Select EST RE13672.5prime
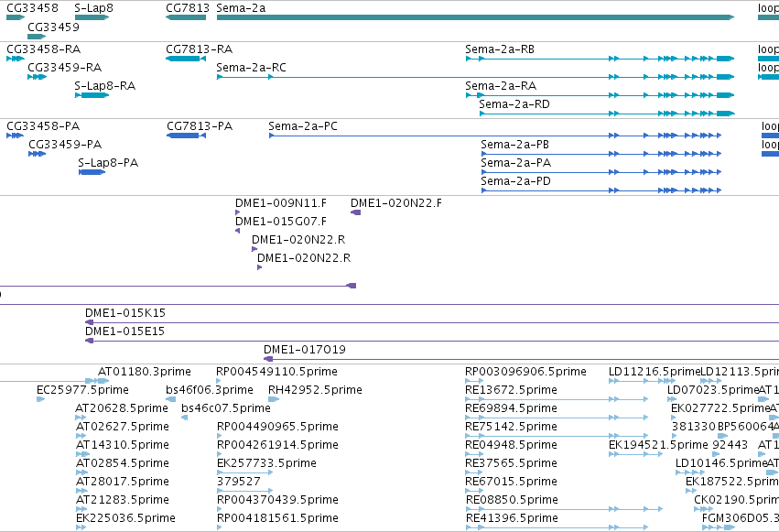This screenshot has height=532, width=779. coord(557,399)
